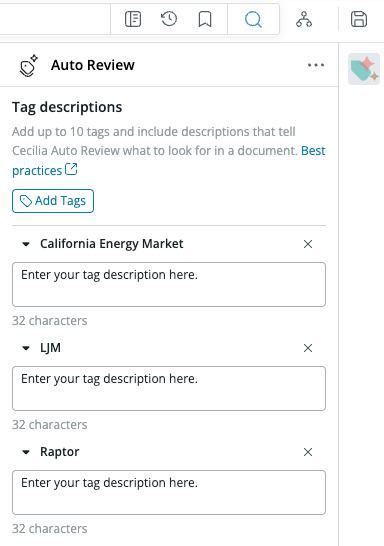Click the Auto Review tag icon
The width and height of the screenshot is (384, 546).
tap(29, 65)
